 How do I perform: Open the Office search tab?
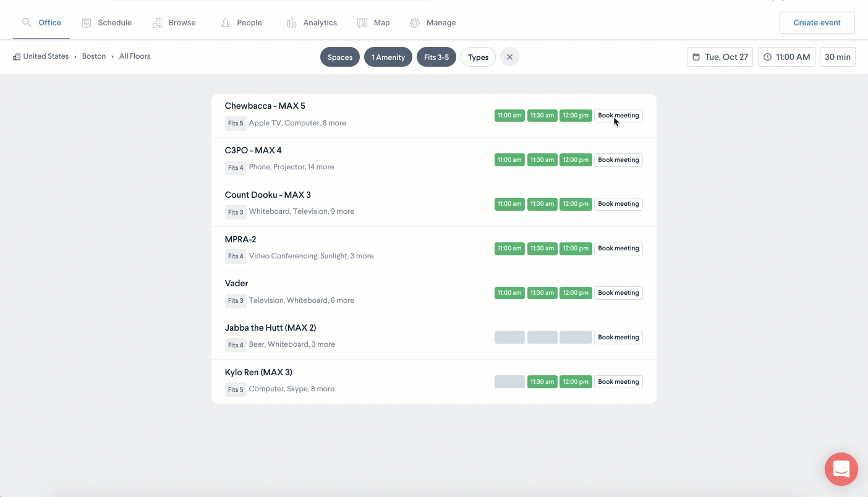pyautogui.click(x=41, y=23)
